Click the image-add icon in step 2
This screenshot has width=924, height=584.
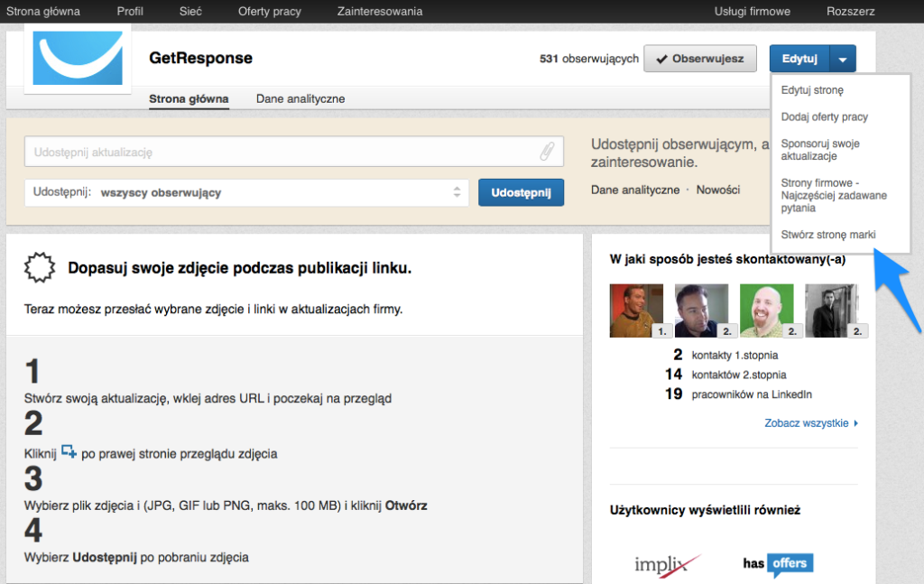pos(69,452)
